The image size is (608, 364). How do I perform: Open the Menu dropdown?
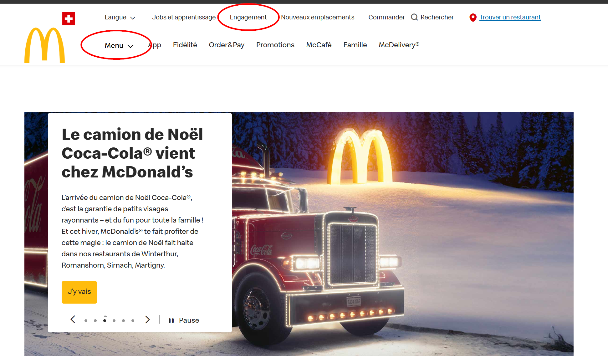[114, 45]
